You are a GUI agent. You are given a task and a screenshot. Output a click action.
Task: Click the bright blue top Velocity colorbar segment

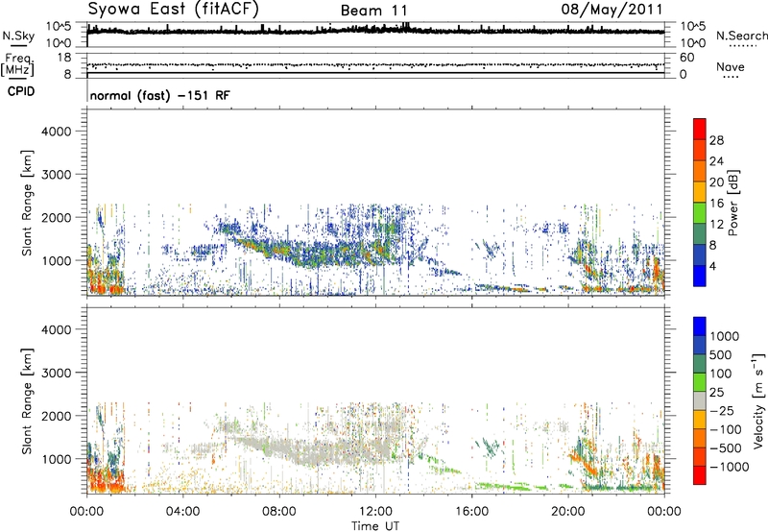[700, 326]
